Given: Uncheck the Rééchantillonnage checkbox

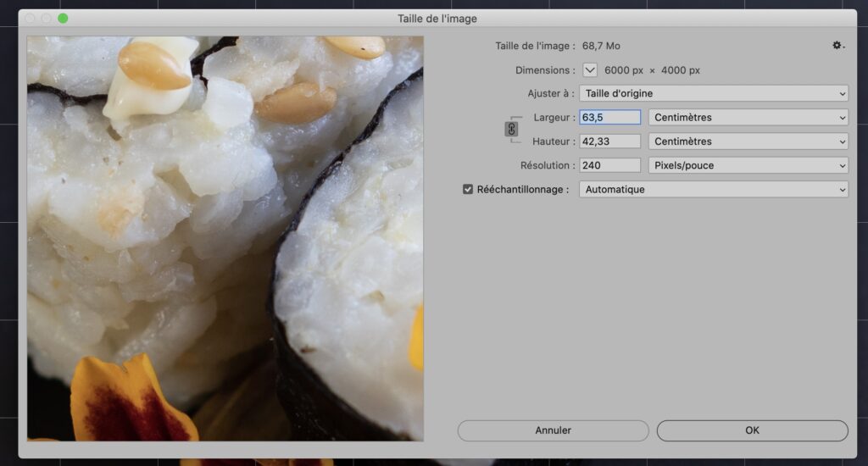Looking at the screenshot, I should [468, 190].
